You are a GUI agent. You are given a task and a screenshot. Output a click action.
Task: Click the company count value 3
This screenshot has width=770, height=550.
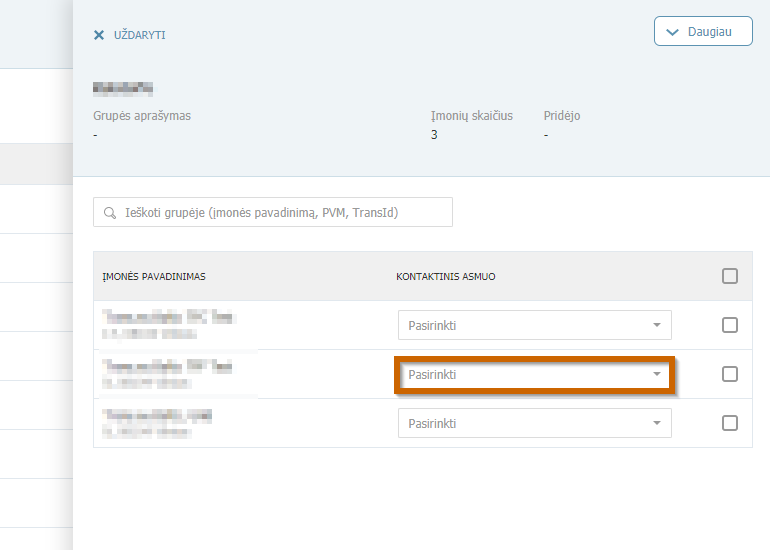tap(434, 135)
